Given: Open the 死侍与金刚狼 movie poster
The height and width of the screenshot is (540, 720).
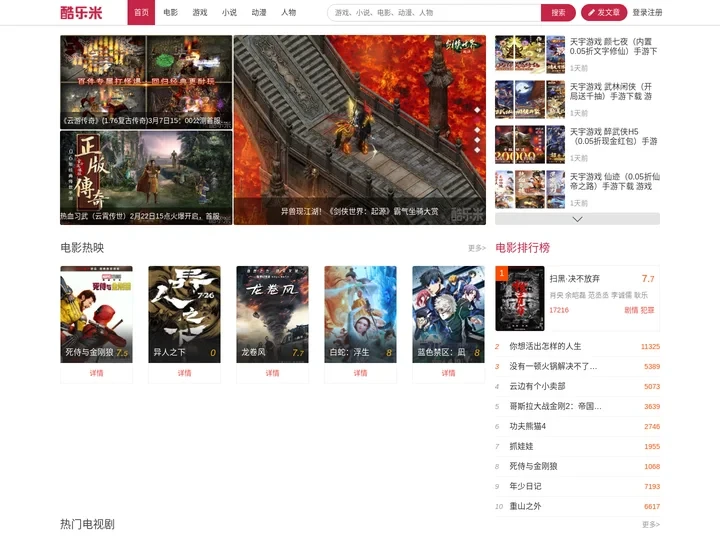Looking at the screenshot, I should pos(96,315).
